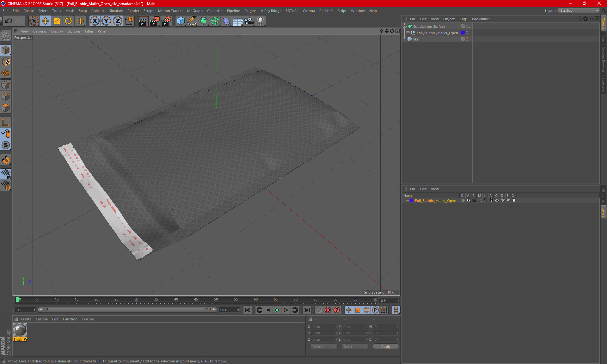Select the Sky object
This screenshot has height=364, width=607.
[x=416, y=39]
